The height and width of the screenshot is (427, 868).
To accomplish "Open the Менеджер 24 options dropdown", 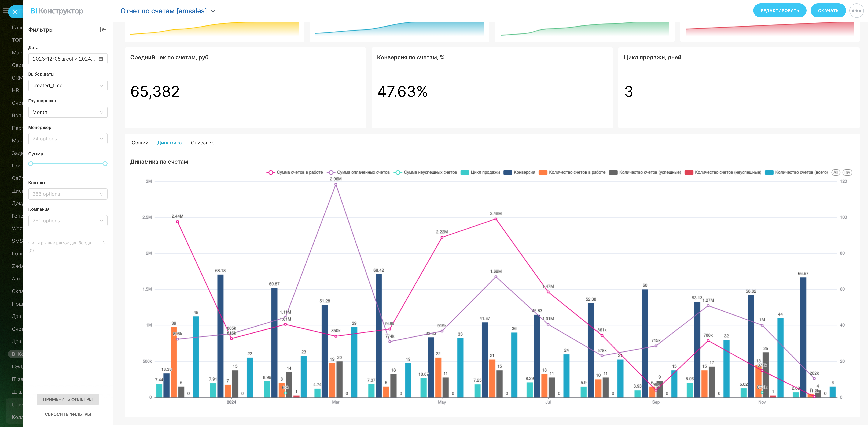I will (68, 139).
